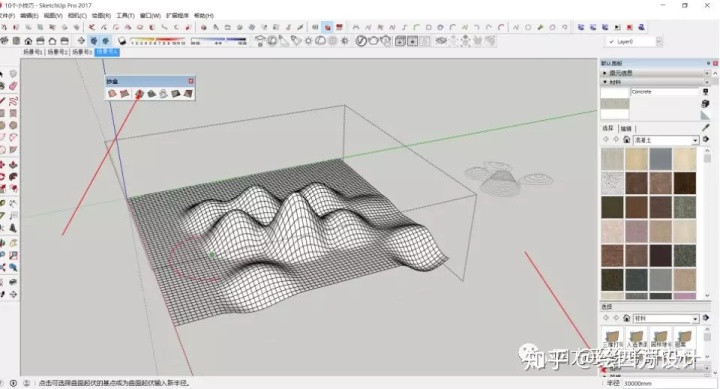Select the Sandbox Flip Edge tool
The height and width of the screenshot is (389, 720).
click(188, 94)
